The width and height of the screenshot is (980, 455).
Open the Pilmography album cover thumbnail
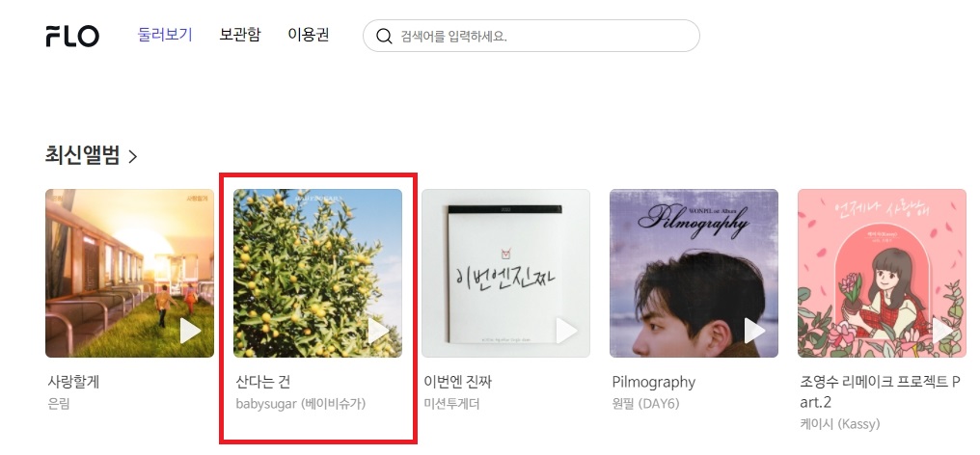click(694, 273)
